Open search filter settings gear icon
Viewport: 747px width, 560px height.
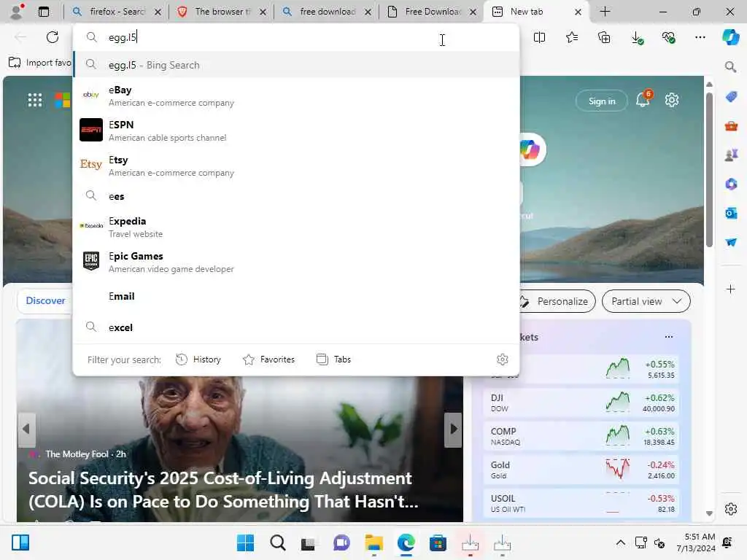pos(502,359)
